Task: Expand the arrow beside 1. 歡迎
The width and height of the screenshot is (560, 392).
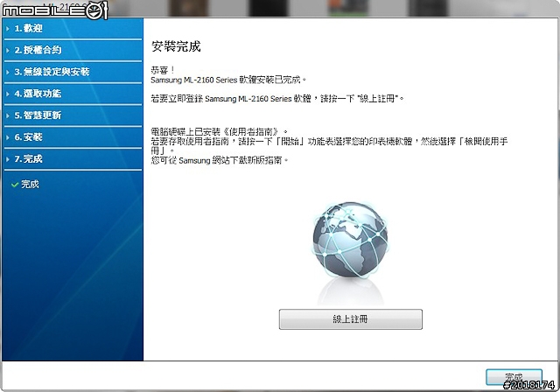Action: point(8,29)
